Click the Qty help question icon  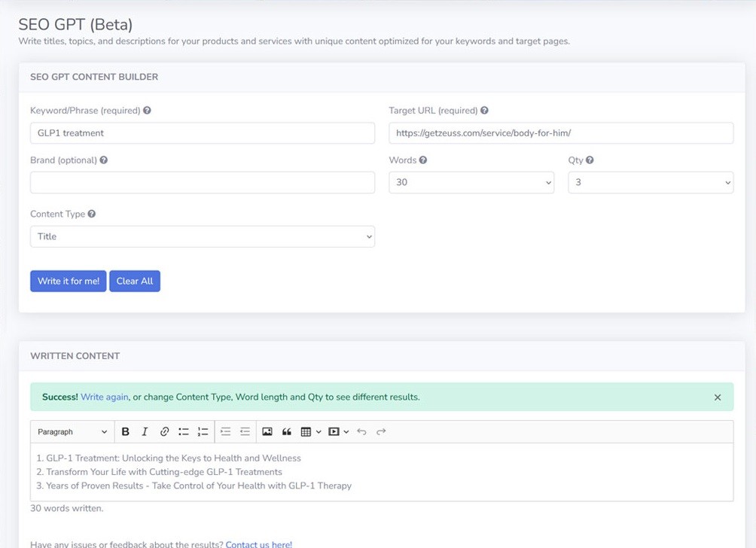coord(590,160)
